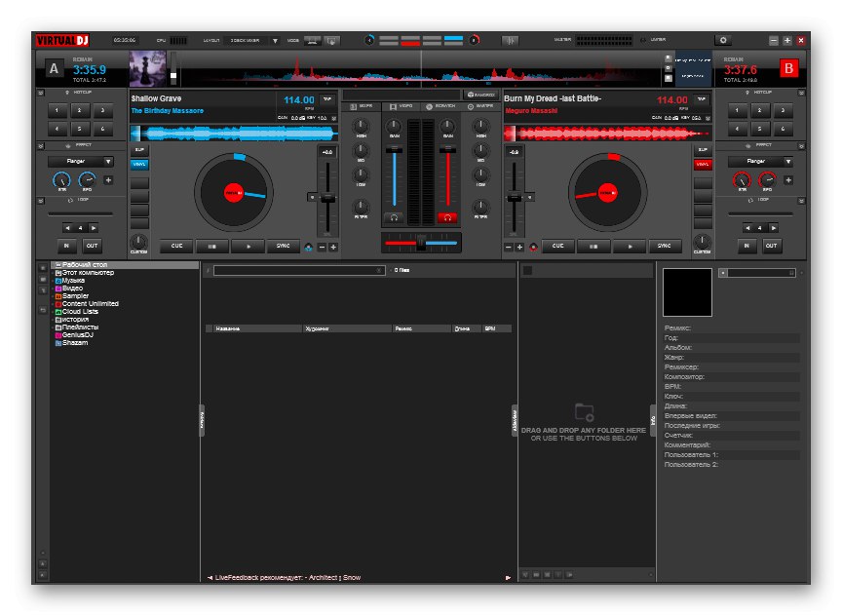
Task: Open the Flanger effect dropdown on deck A
Action: [x=107, y=161]
